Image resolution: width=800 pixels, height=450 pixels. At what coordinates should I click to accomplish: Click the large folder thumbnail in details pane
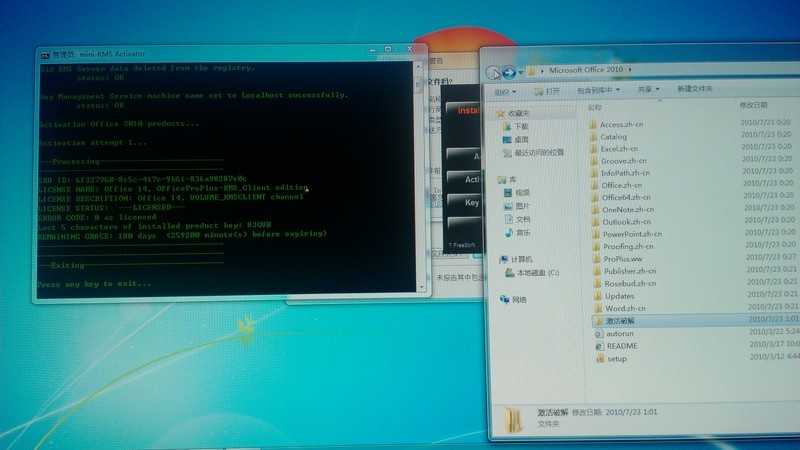tap(514, 420)
